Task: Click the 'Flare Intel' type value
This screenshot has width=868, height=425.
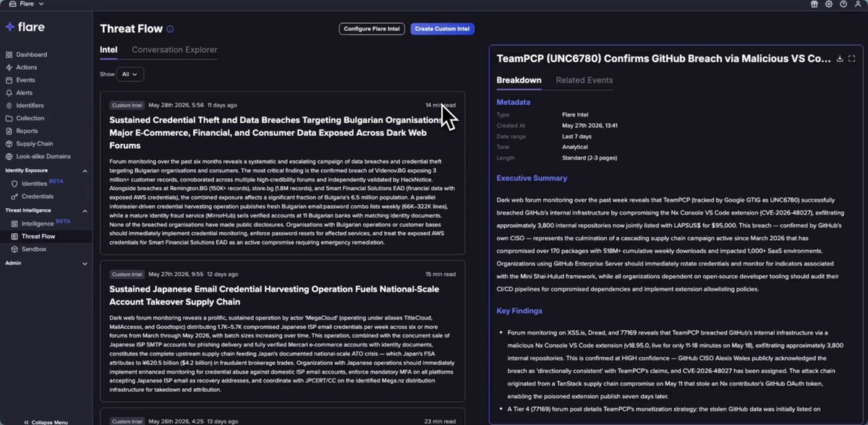Action: 575,115
